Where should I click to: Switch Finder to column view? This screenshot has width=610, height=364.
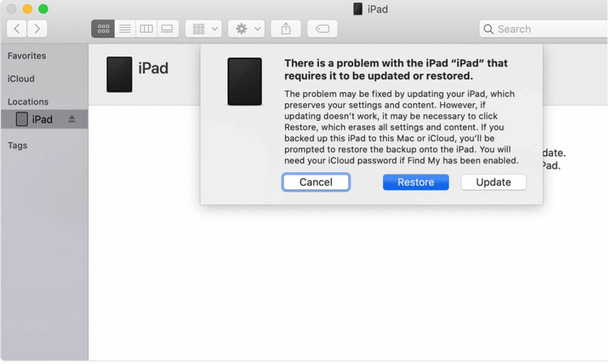146,29
